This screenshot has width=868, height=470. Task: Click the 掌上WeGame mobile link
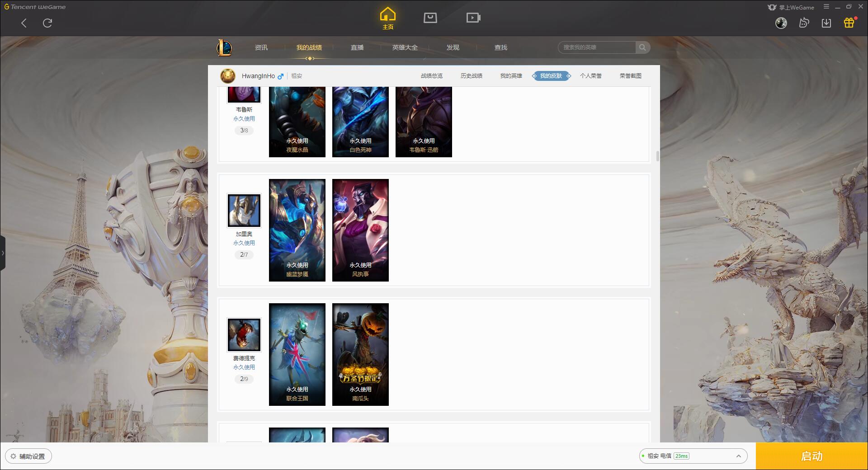click(x=791, y=7)
